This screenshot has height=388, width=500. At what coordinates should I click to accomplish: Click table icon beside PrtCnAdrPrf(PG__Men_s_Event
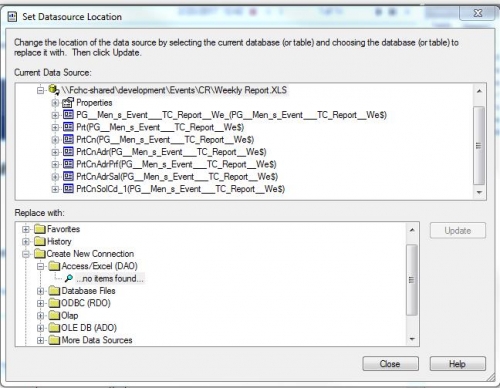[x=68, y=164]
